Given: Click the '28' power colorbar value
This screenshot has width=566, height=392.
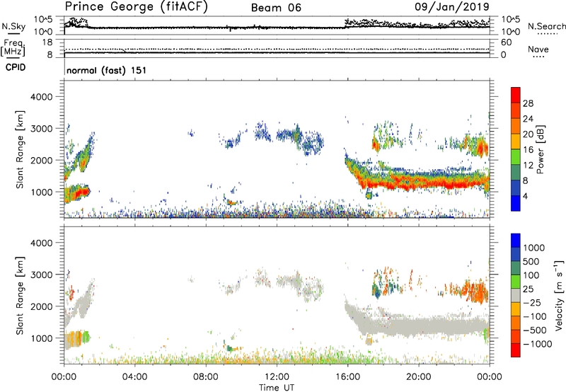Looking at the screenshot, I should tap(528, 103).
